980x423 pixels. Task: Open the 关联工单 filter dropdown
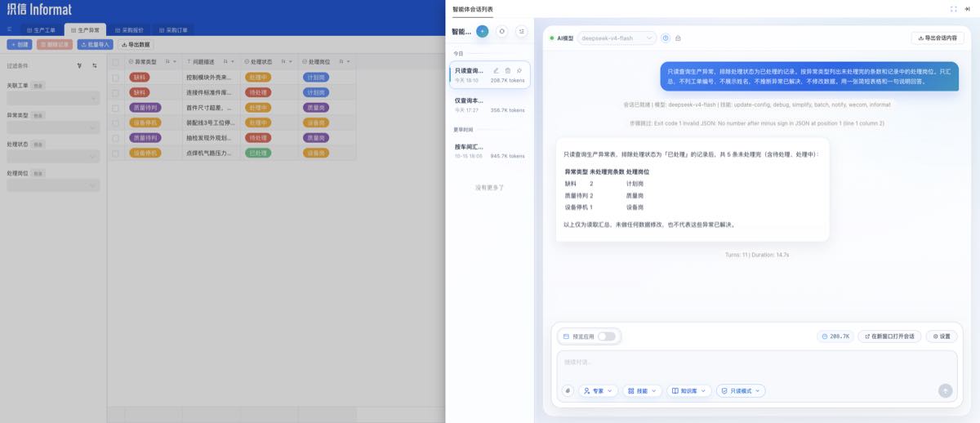[53, 98]
